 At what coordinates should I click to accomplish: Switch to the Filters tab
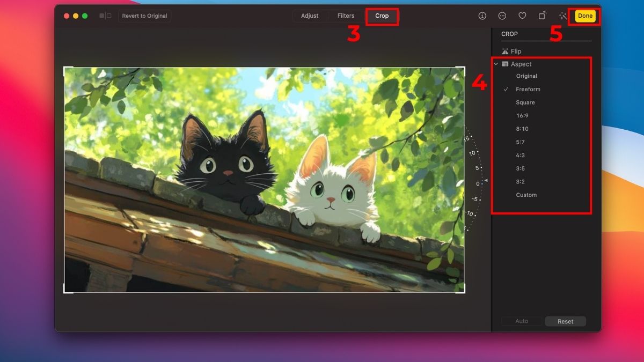[x=346, y=16]
